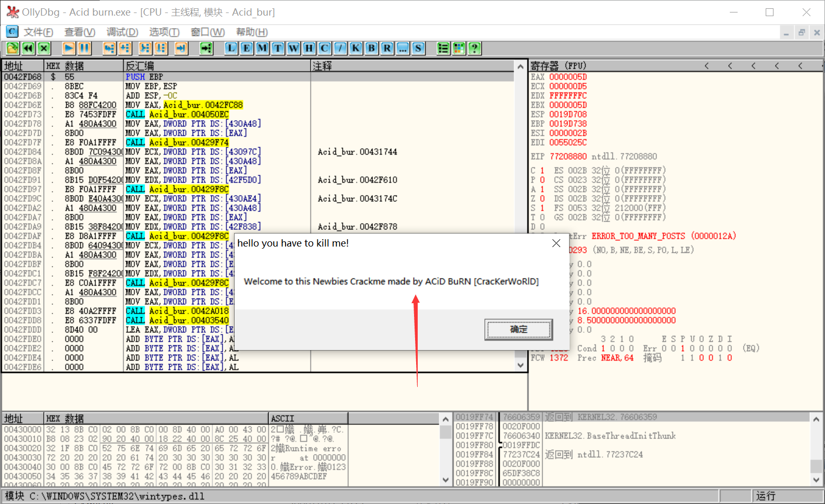This screenshot has height=504, width=825.
Task: Click the Restart program rewind icon
Action: pyautogui.click(x=28, y=48)
